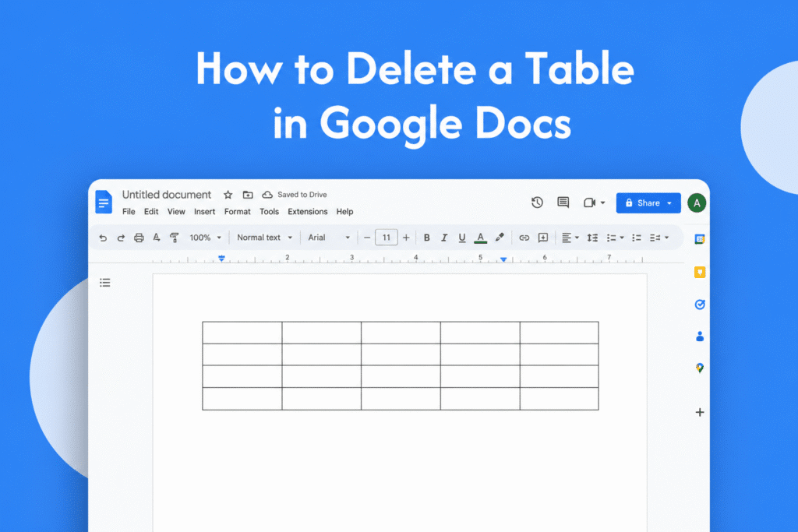Show the document outline
Viewport: 798px width, 532px height.
[x=105, y=282]
